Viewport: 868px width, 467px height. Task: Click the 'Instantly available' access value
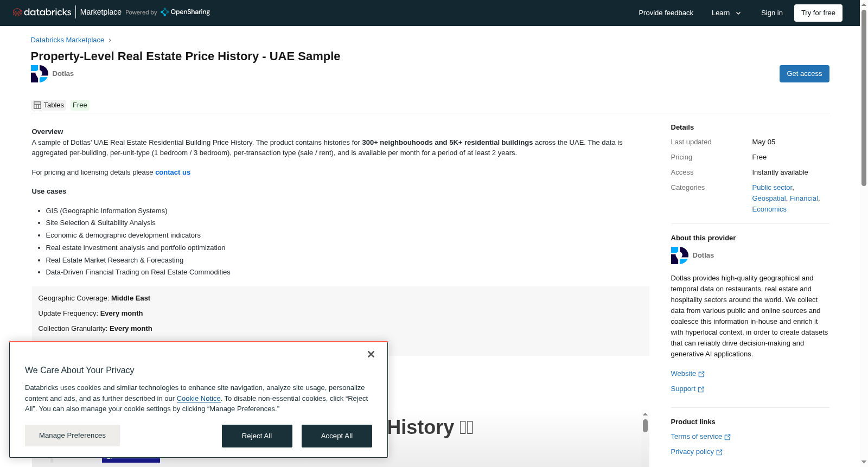click(x=780, y=172)
